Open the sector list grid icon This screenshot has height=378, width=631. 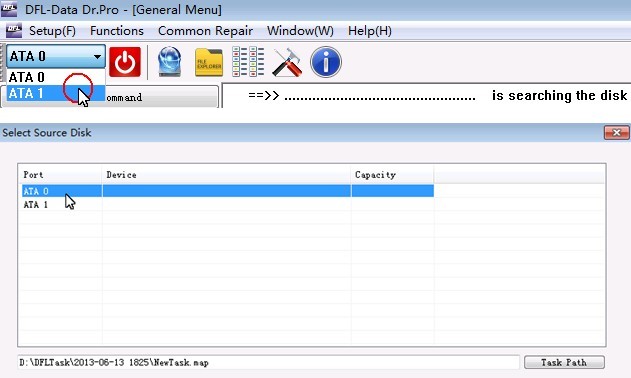[x=248, y=62]
